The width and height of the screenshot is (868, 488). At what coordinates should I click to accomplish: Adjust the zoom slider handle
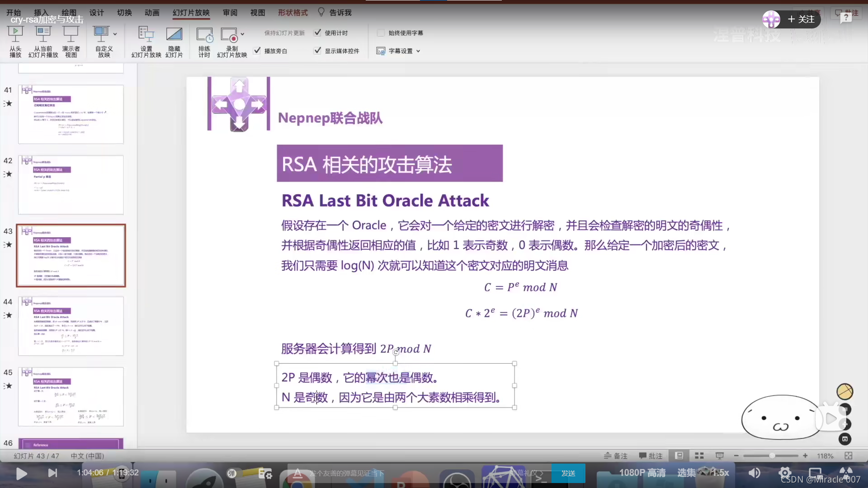coord(772,456)
